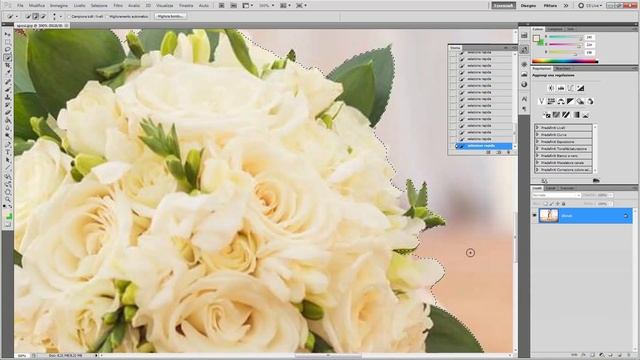Open the Filtro menu
Screen dimensions: 640x360
pyautogui.click(x=118, y=6)
